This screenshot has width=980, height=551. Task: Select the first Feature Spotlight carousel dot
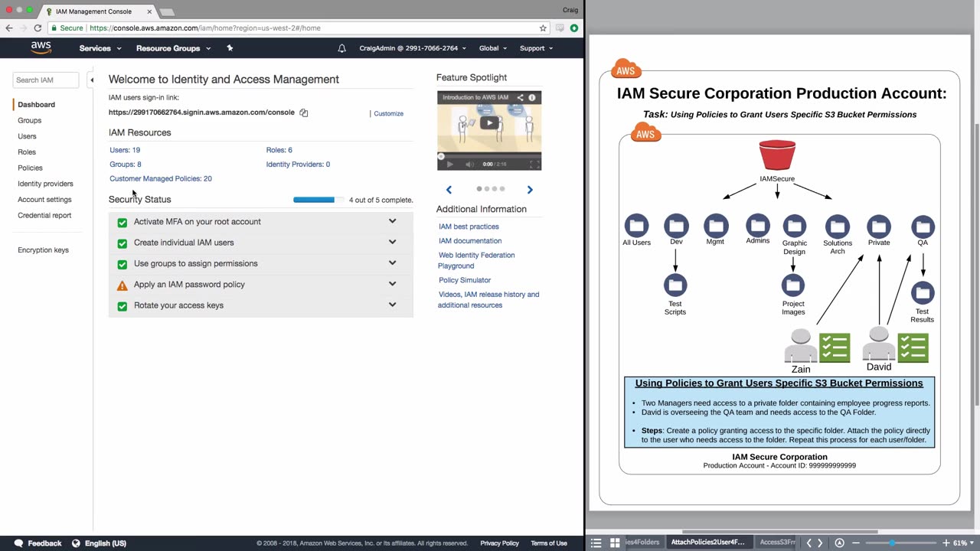click(x=479, y=188)
